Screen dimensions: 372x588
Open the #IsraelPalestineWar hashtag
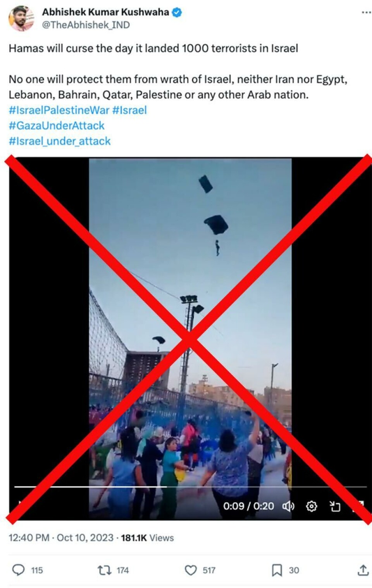click(x=59, y=110)
